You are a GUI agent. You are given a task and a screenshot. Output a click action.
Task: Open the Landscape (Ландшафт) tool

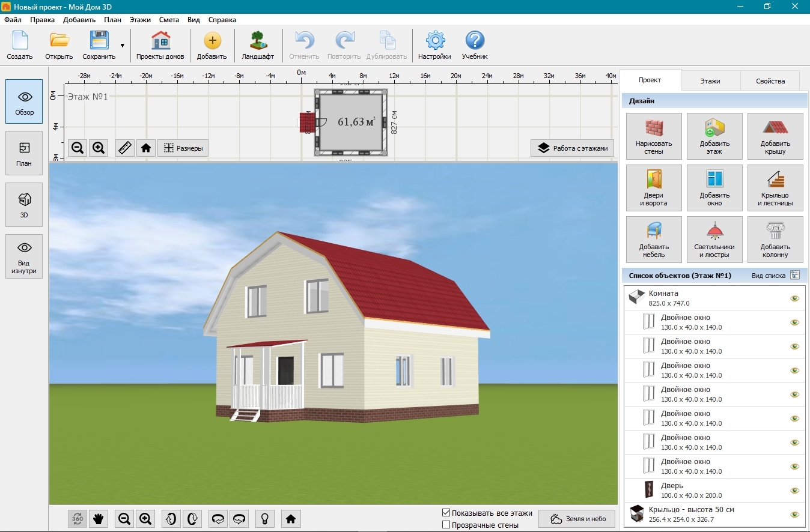coord(258,46)
